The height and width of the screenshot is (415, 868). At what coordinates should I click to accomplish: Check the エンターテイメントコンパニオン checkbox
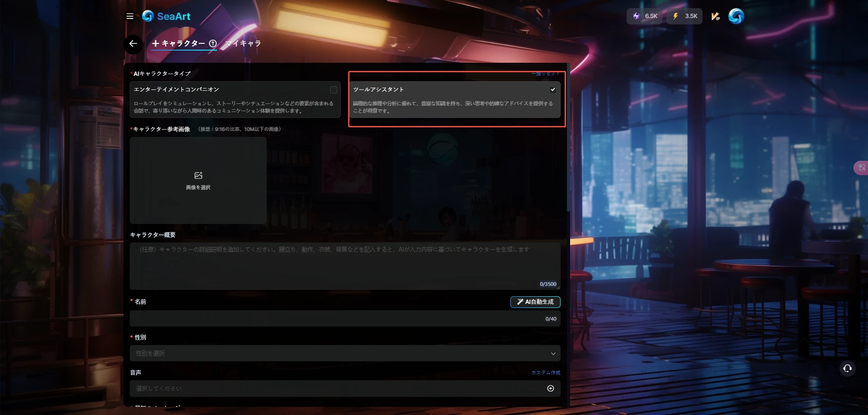[333, 90]
